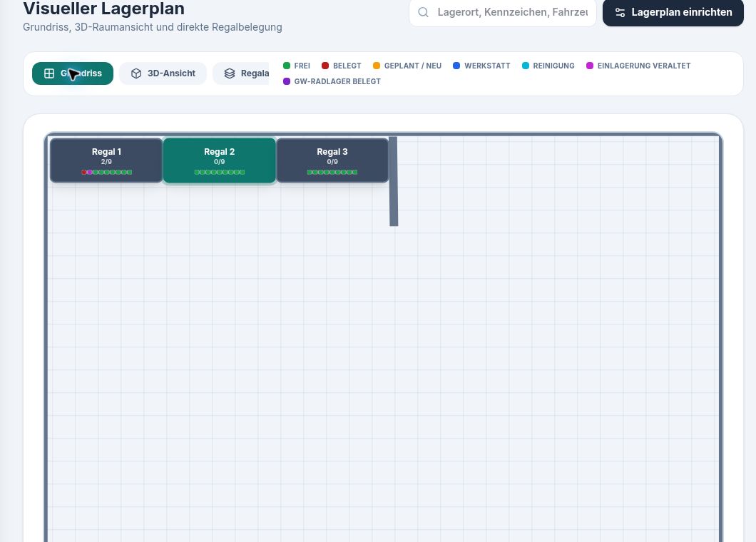Click the GEPLANT / NEU legend label
Viewport: 756px width, 542px height.
(x=413, y=66)
